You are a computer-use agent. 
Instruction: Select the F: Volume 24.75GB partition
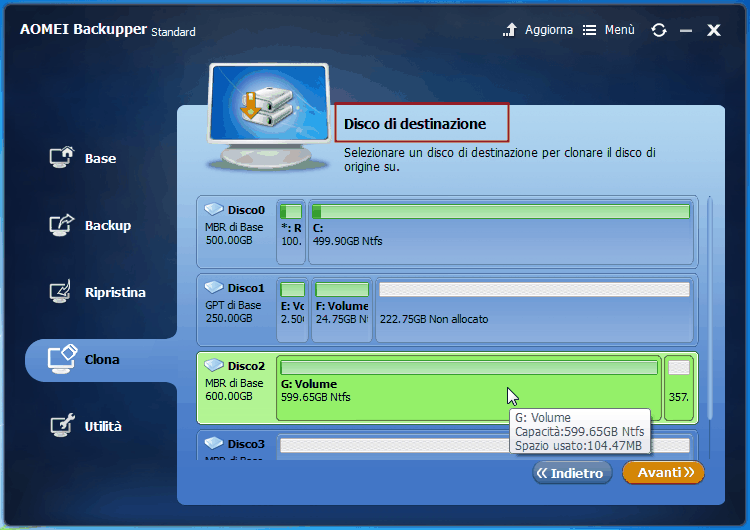click(342, 309)
